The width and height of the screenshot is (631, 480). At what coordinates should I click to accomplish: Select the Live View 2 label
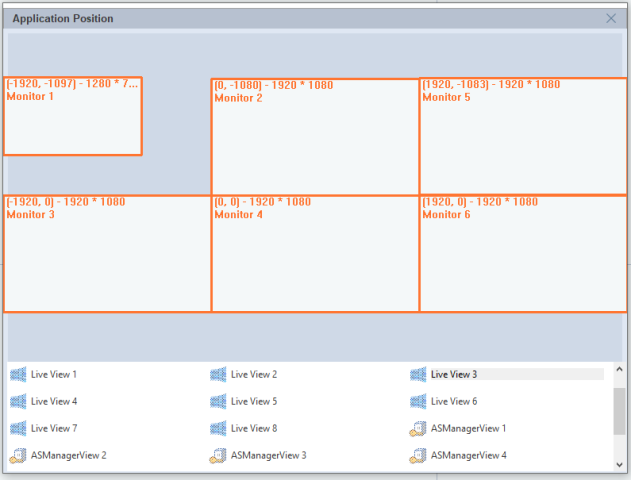click(254, 375)
